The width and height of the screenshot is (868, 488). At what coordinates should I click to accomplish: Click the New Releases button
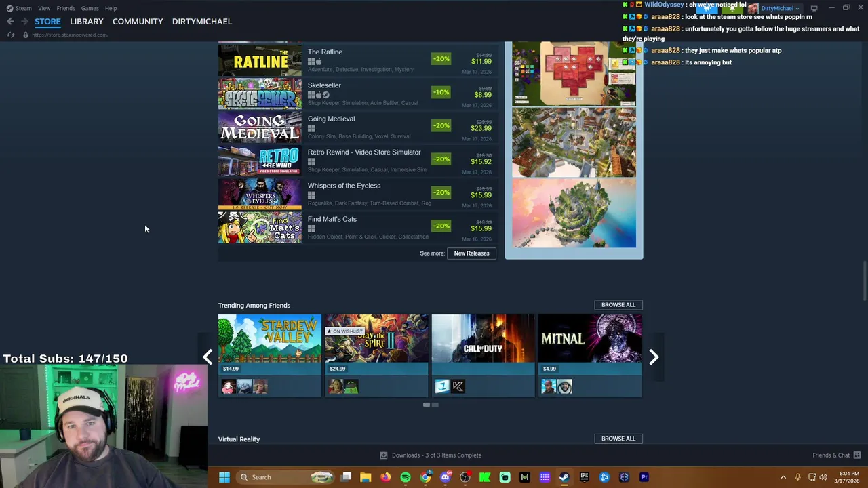[x=471, y=253]
